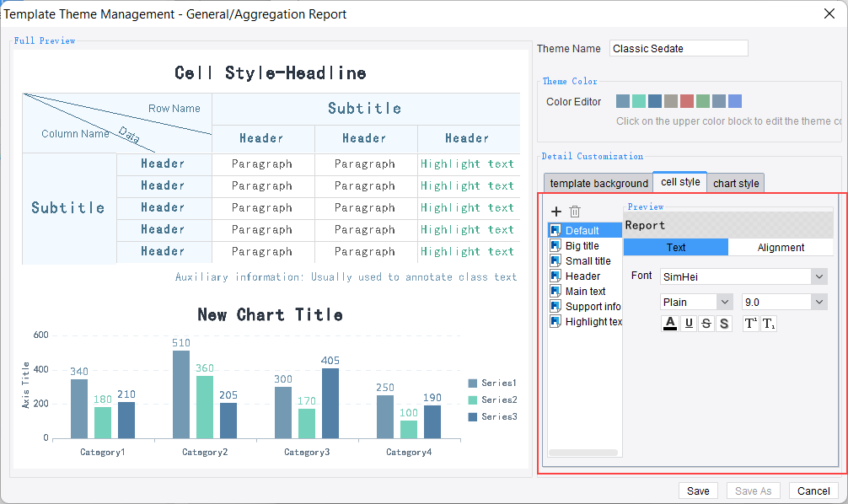This screenshot has width=848, height=504.
Task: Click icon beside Big title style
Action: point(555,245)
